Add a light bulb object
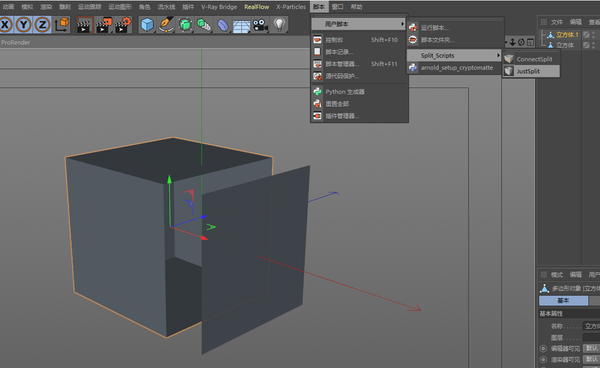 pos(280,25)
